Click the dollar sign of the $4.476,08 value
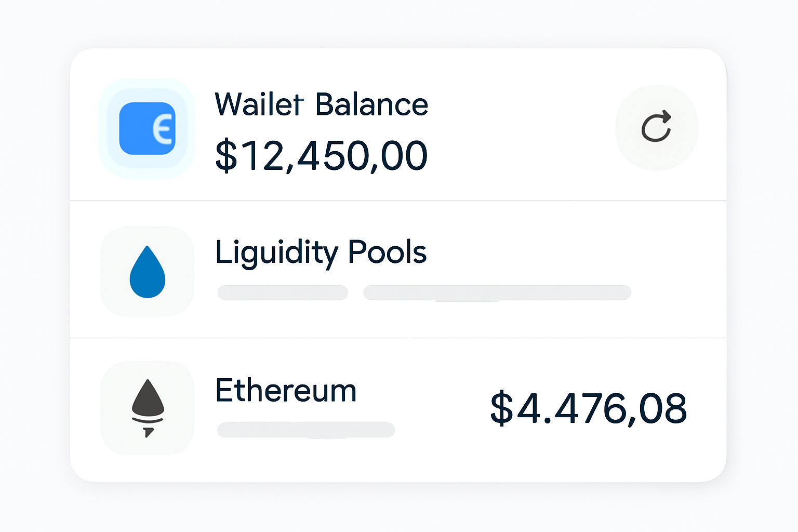798x532 pixels. coord(501,408)
